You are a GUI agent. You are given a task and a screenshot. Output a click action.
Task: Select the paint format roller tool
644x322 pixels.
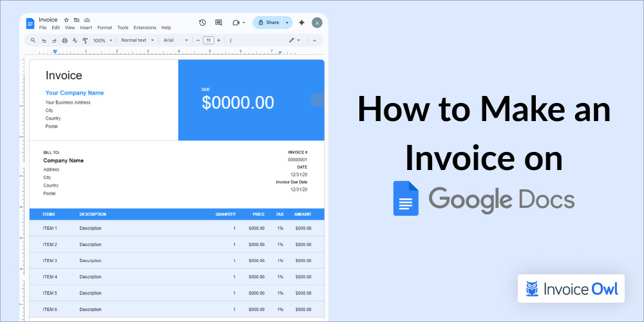85,40
